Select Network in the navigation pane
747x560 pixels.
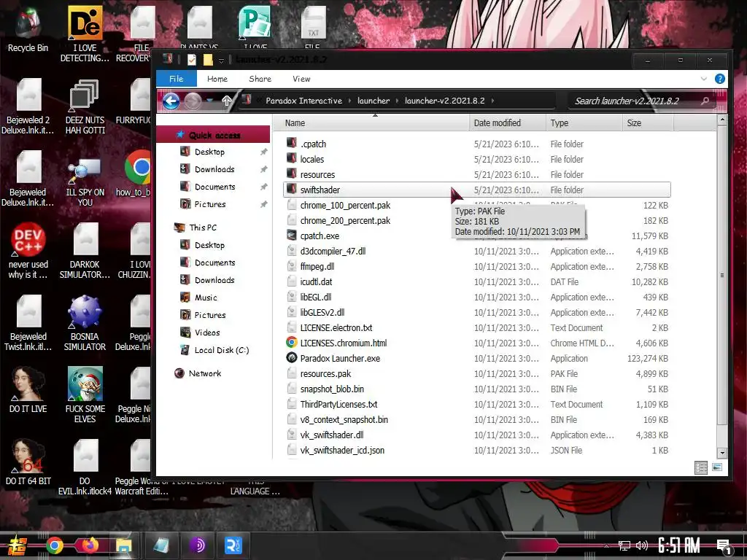pos(205,373)
